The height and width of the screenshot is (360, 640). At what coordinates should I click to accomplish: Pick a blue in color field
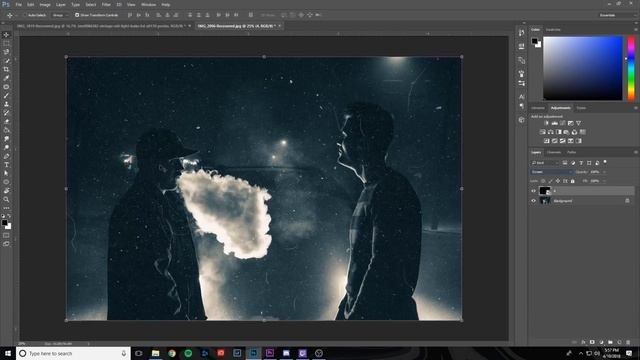pyautogui.click(x=582, y=68)
